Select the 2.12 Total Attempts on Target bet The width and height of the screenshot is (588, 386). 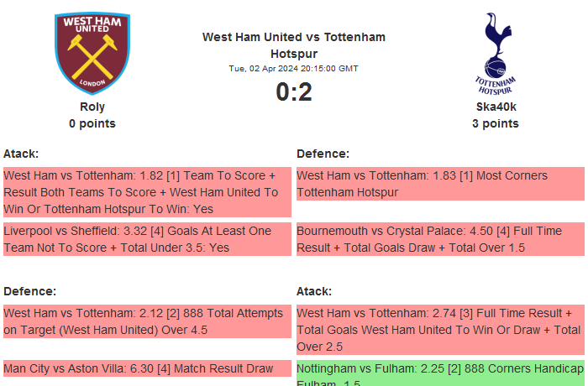click(147, 321)
